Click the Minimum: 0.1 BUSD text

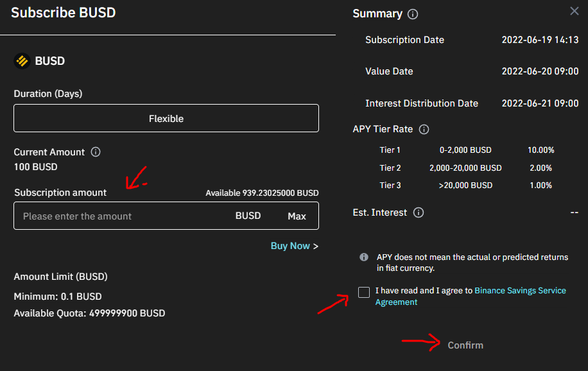coord(58,297)
